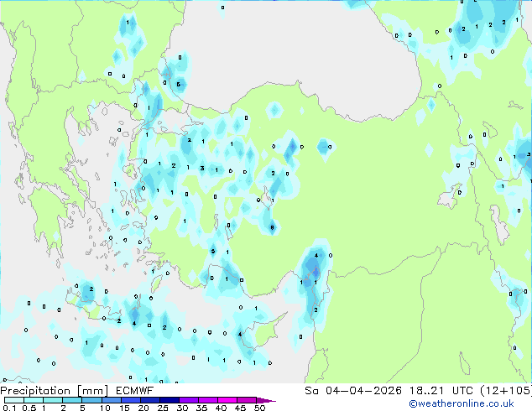
Task: Select legend color box between 35 and 40
Action: point(207,400)
